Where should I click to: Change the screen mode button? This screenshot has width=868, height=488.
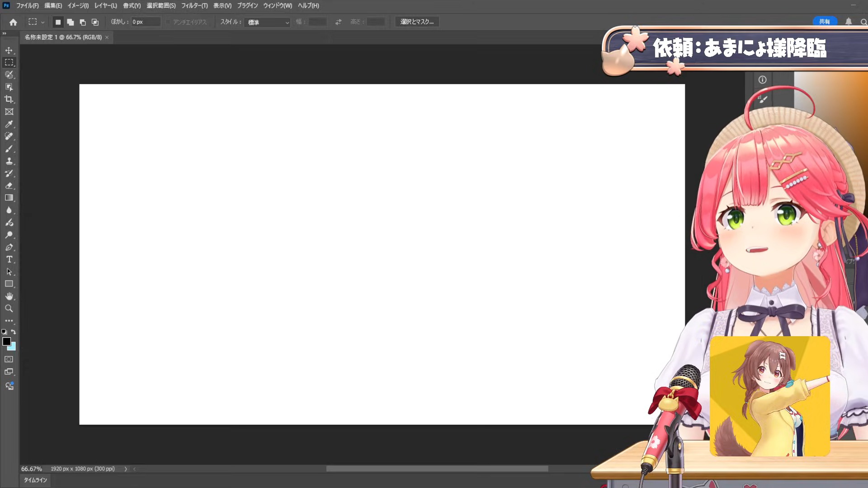pos(9,372)
